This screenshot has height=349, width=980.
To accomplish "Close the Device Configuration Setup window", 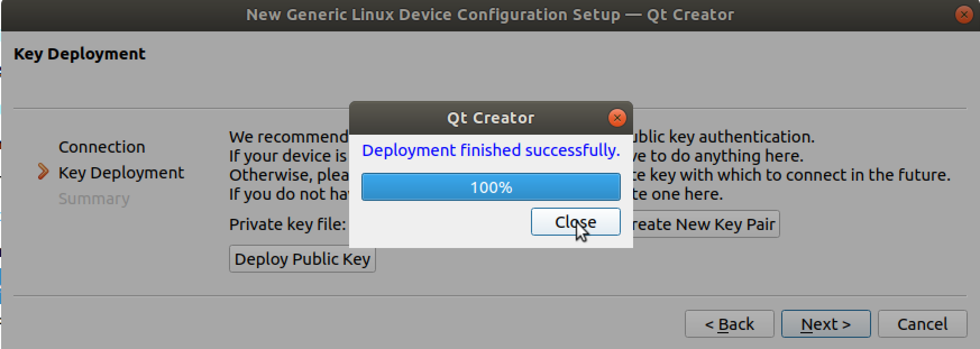I will (964, 15).
